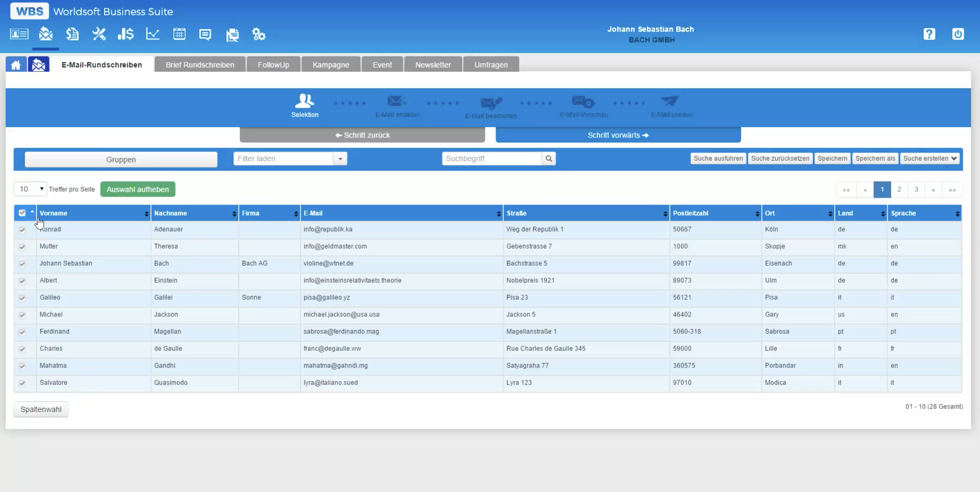This screenshot has height=492, width=980.
Task: Click Schritt zurück button
Action: [362, 135]
